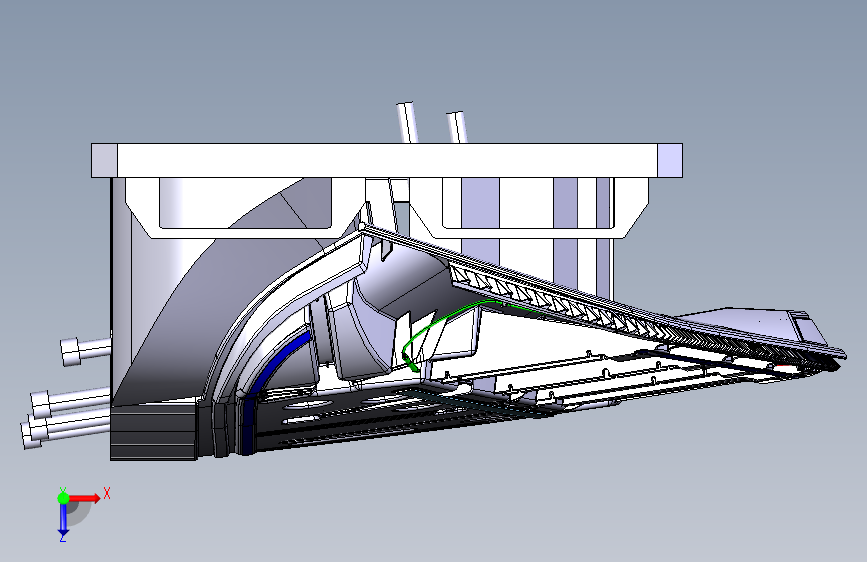Select the right vertical pin above the top plate
Viewport: 867px width, 562px height.
pos(457,127)
